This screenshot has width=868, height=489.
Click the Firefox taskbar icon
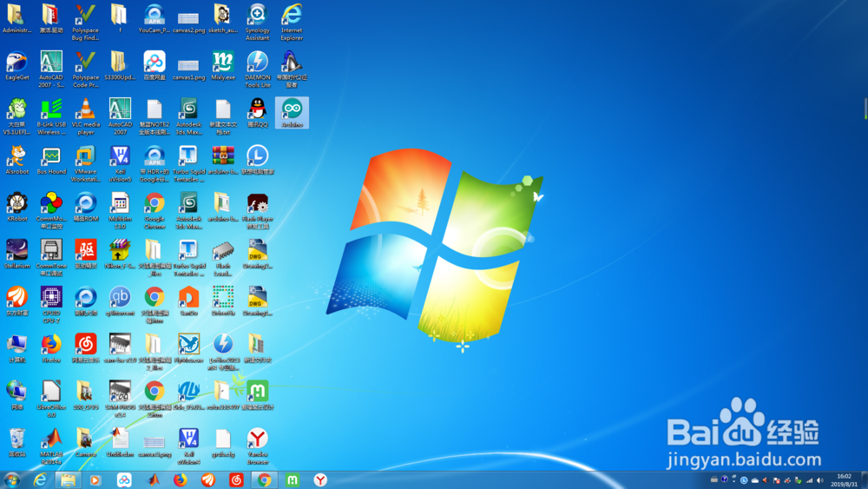coord(180,480)
